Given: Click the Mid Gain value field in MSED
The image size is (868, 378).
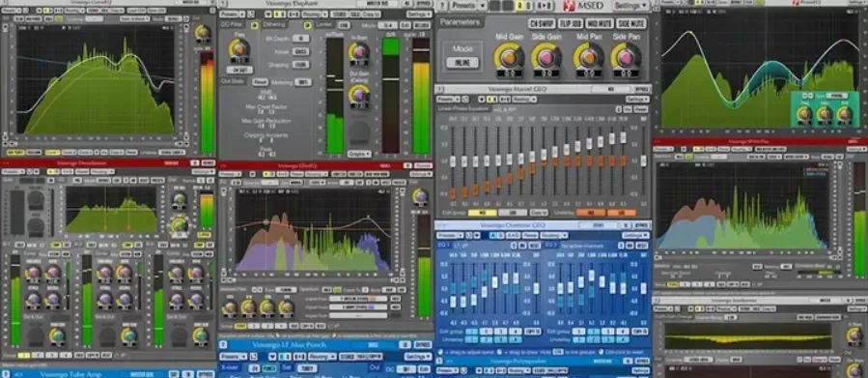Looking at the screenshot, I should point(509,73).
